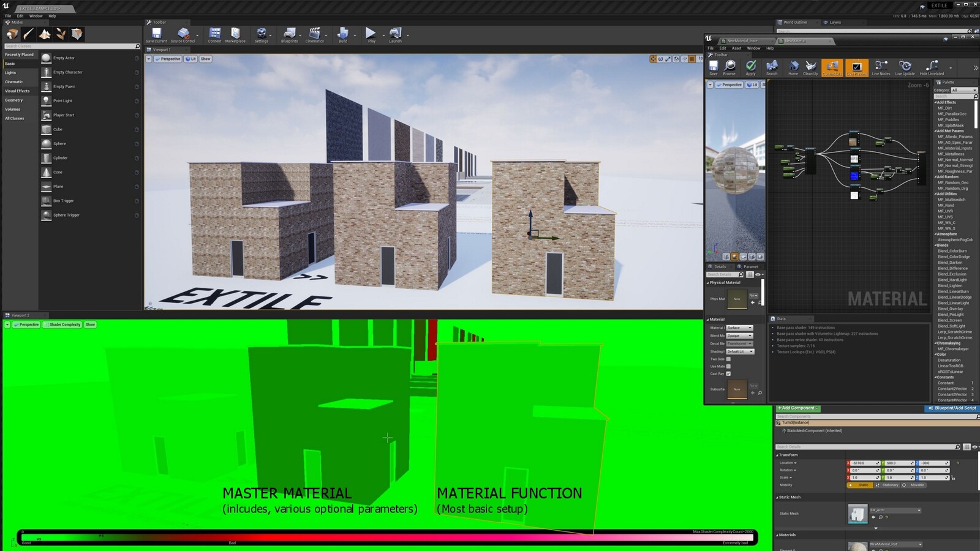Click the Location X value field

(865, 463)
